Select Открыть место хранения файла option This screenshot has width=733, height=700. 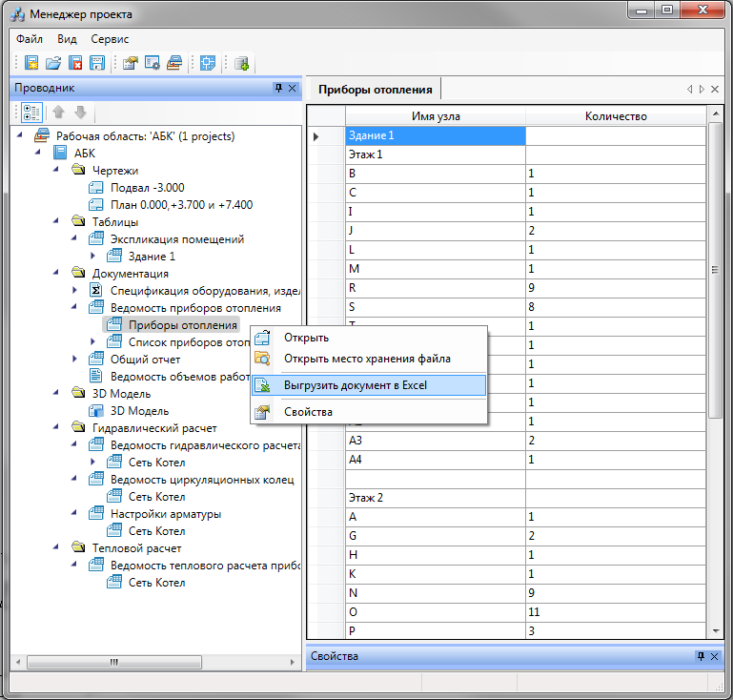pyautogui.click(x=369, y=359)
